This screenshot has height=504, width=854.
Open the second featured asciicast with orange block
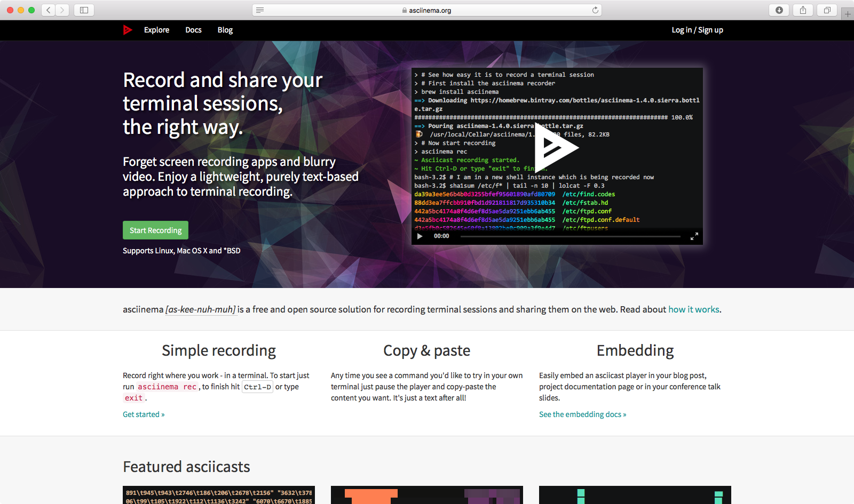point(427,495)
